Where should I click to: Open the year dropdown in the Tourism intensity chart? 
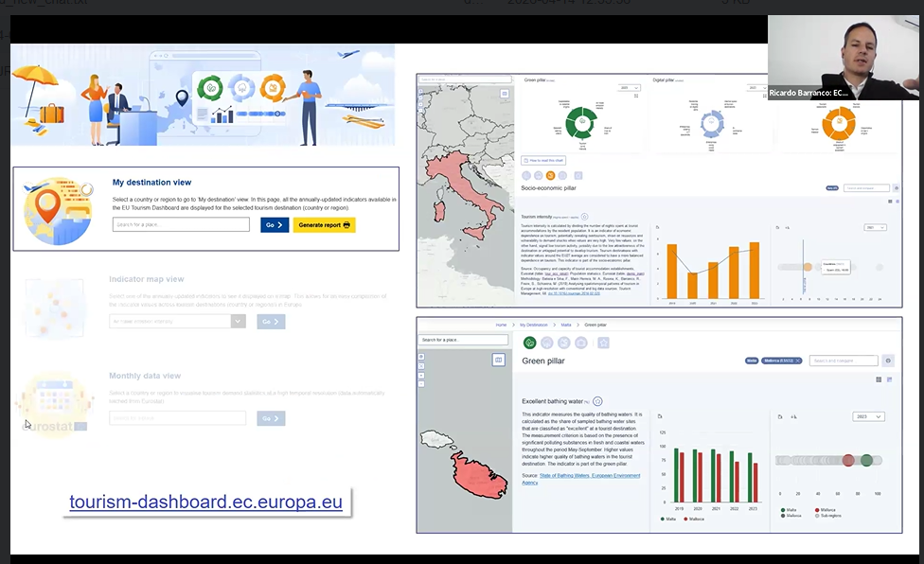[x=876, y=227]
